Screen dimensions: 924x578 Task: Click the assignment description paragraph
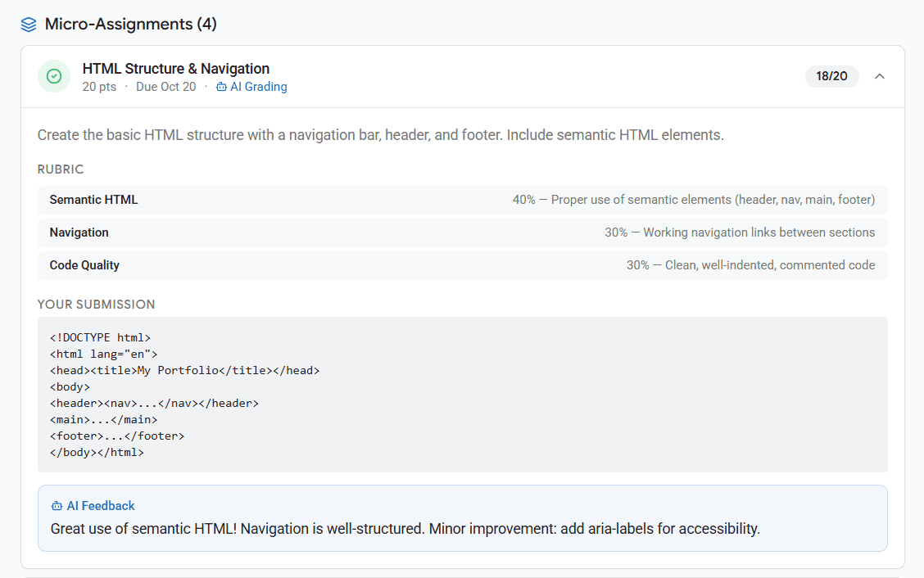click(380, 135)
